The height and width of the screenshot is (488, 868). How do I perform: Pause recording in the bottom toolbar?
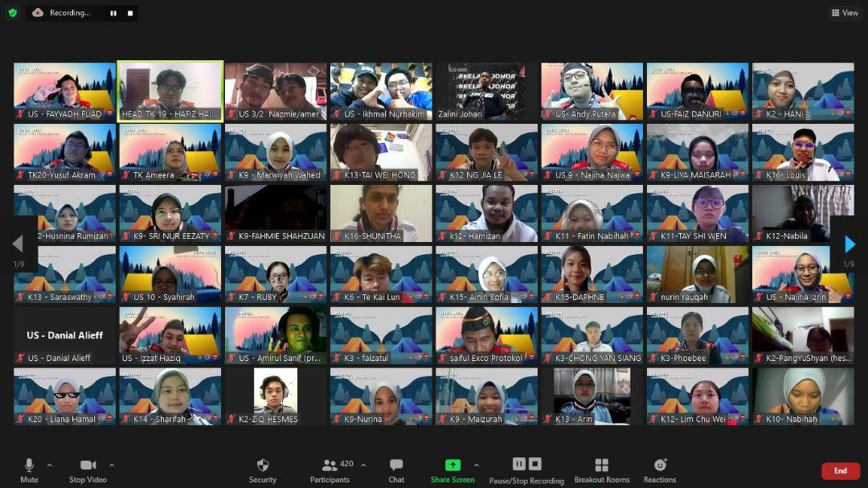click(519, 464)
